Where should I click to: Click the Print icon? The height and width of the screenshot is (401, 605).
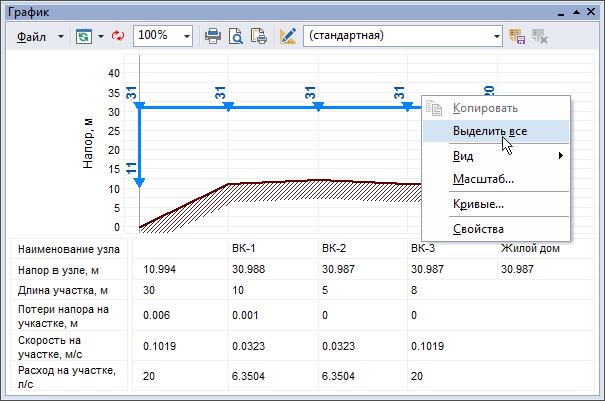(213, 35)
